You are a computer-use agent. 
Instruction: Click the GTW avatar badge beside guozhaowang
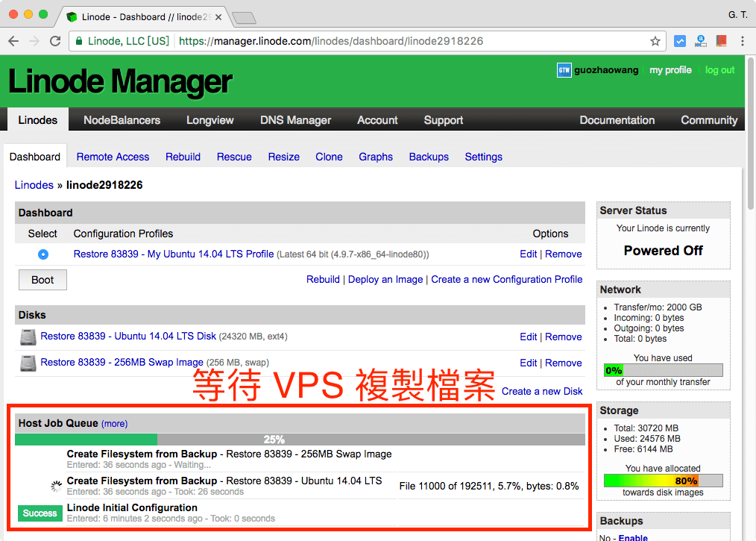pos(564,70)
